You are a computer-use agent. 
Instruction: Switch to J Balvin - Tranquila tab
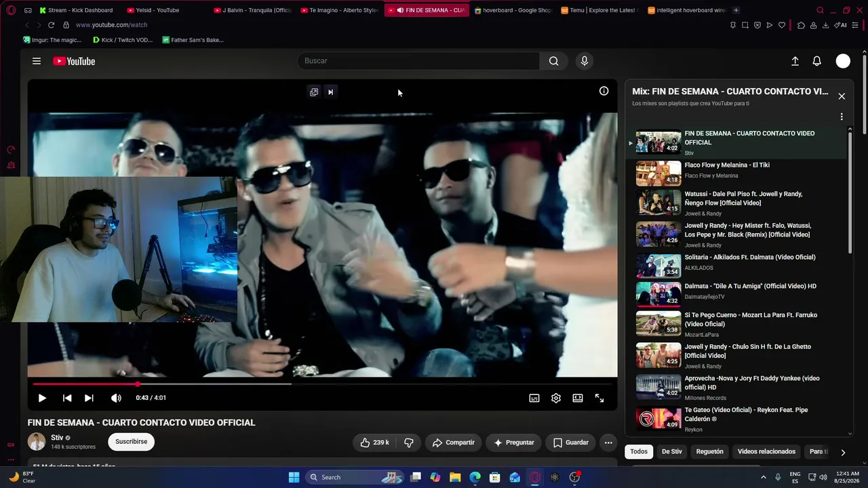[x=252, y=10]
